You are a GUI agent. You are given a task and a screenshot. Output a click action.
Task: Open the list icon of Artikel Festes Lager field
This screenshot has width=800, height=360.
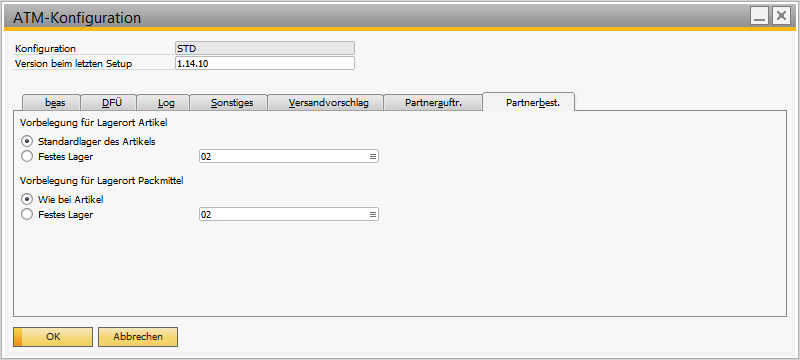pos(373,157)
